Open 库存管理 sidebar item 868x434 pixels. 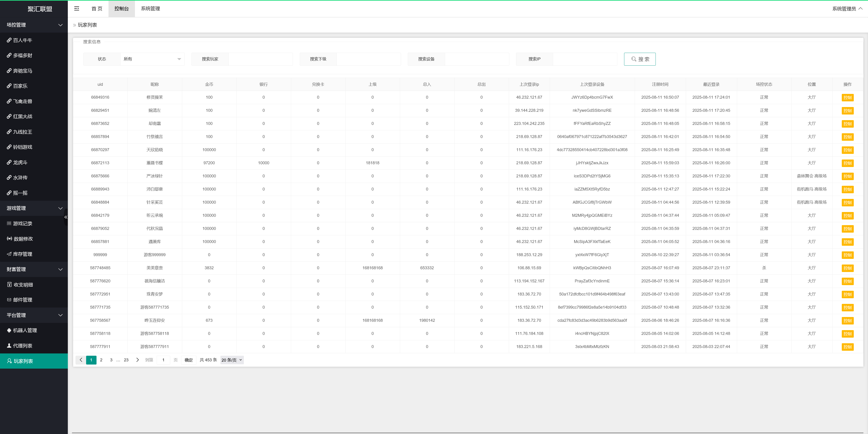click(22, 254)
